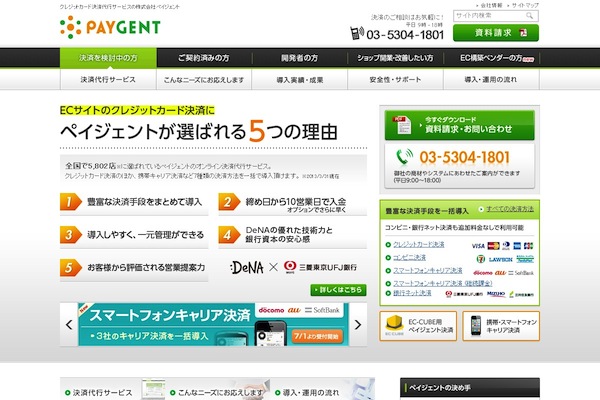Screen dimensions: 600x400
Task: Click the orange number 2 arrow icon
Action: click(229, 202)
